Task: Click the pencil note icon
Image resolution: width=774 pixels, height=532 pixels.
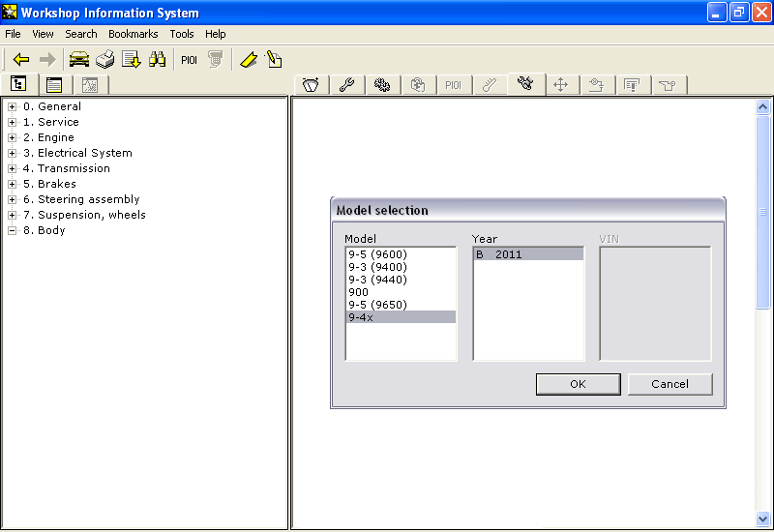Action: 274,60
